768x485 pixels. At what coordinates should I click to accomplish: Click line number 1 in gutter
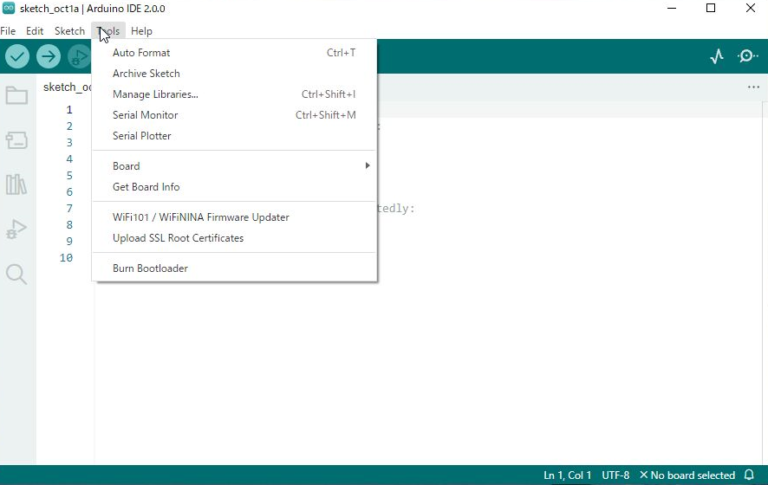tap(70, 110)
